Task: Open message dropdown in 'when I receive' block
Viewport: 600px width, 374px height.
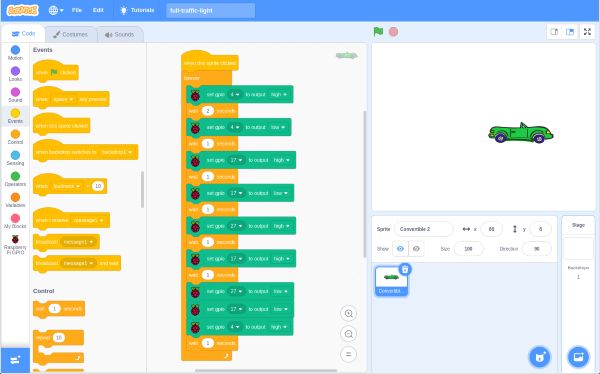Action: pyautogui.click(x=88, y=220)
